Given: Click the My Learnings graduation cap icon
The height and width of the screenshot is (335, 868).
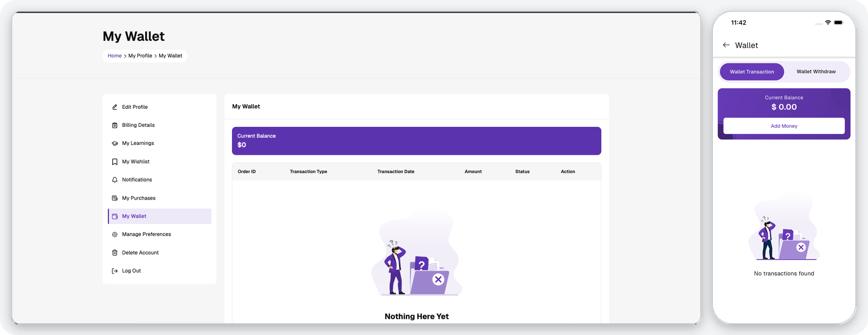Looking at the screenshot, I should [115, 144].
